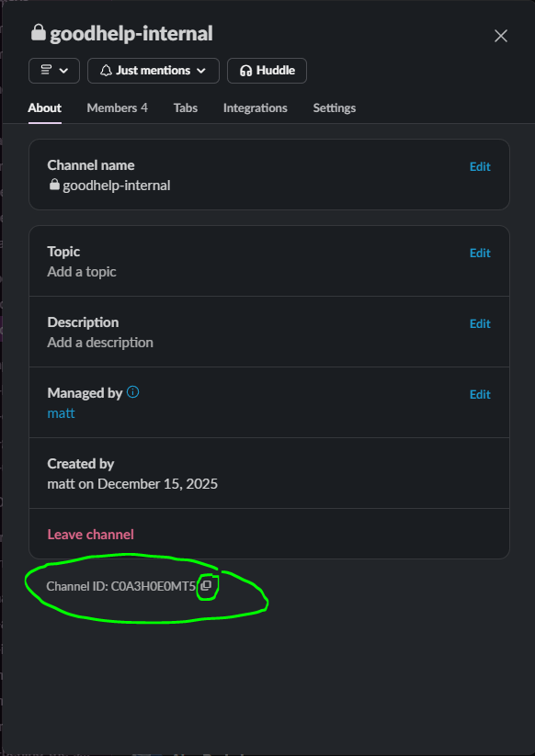Click the info icon next to Managed by
This screenshot has height=756, width=535.
click(x=132, y=392)
